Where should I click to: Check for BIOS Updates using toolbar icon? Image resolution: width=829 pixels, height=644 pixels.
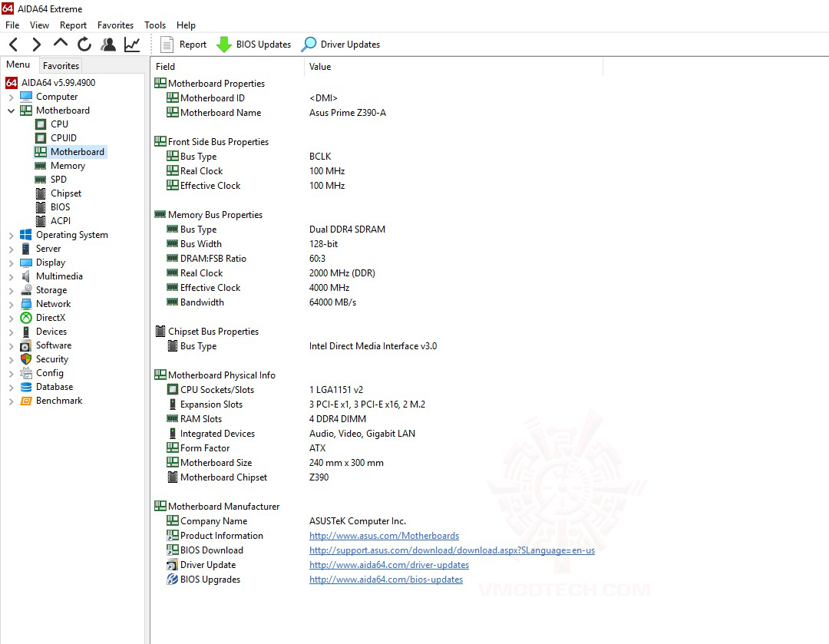254,44
